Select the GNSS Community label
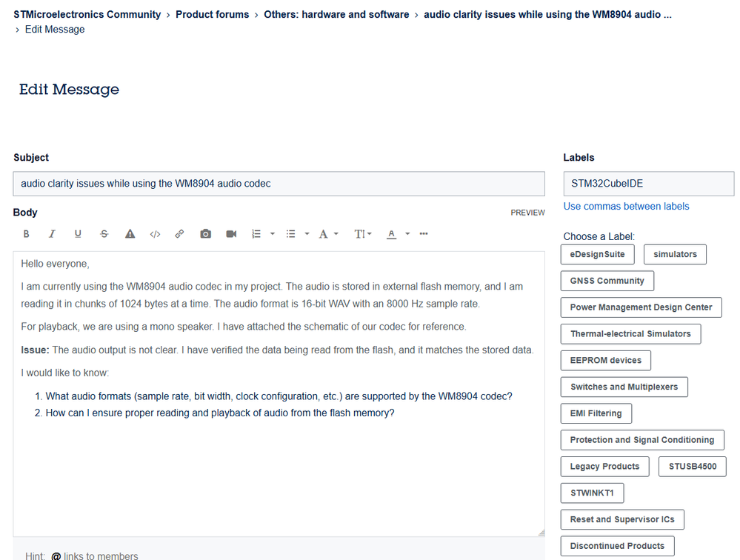The height and width of the screenshot is (560, 740). (607, 281)
